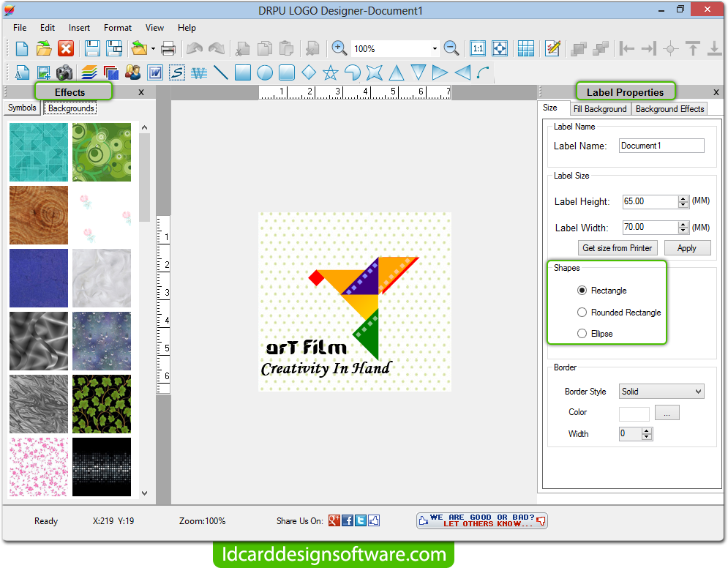
Task: Select the Ellipse radio button
Action: coord(582,334)
